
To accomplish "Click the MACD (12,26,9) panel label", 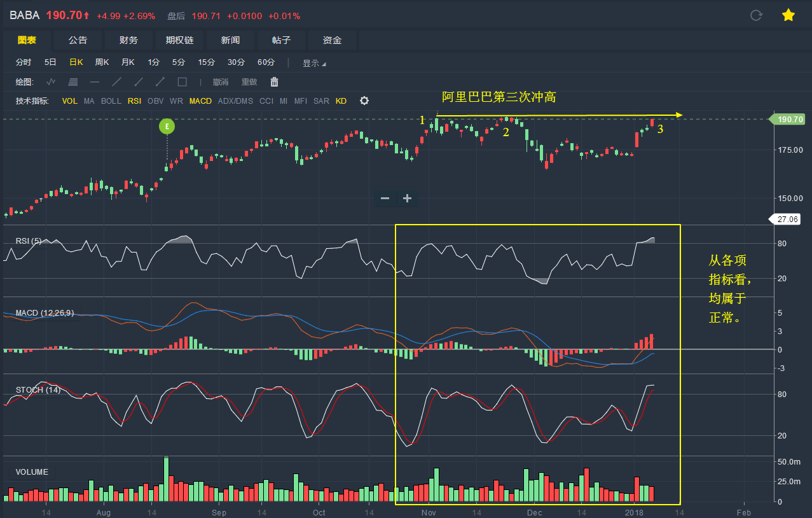I will tap(45, 313).
